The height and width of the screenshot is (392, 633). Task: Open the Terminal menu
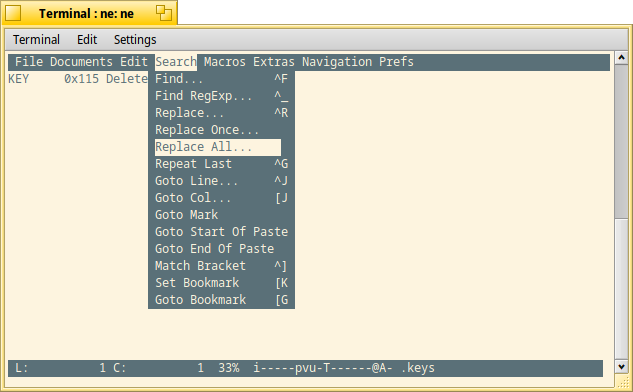(x=36, y=40)
